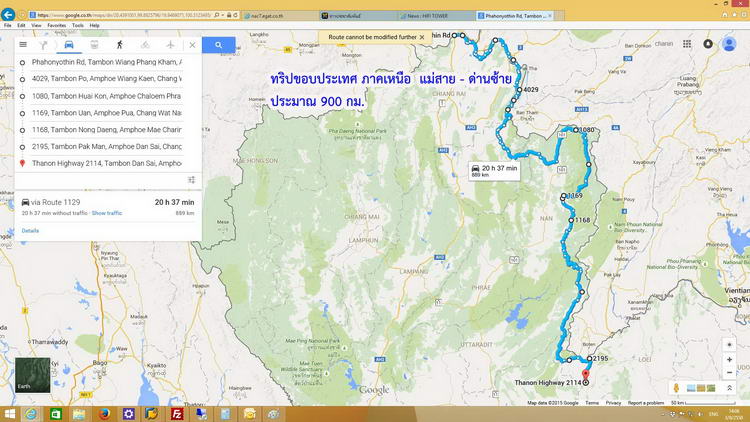Select driving mode car icon
The image size is (750, 422).
click(69, 44)
